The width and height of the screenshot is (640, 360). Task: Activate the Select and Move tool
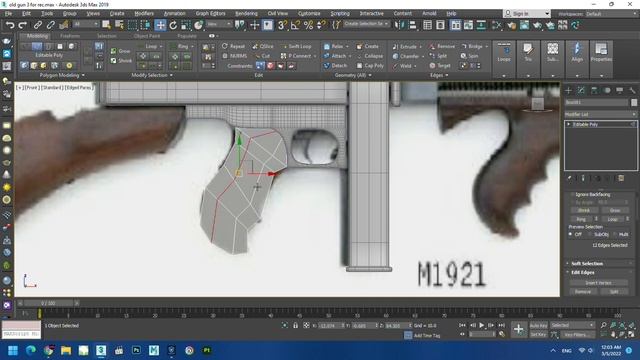click(160, 25)
